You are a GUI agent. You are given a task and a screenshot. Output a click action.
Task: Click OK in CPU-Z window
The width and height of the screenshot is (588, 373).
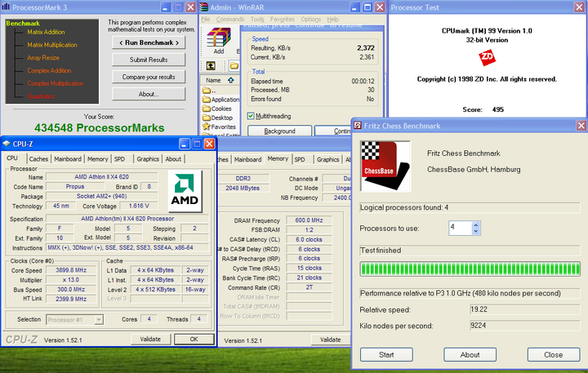pos(194,339)
